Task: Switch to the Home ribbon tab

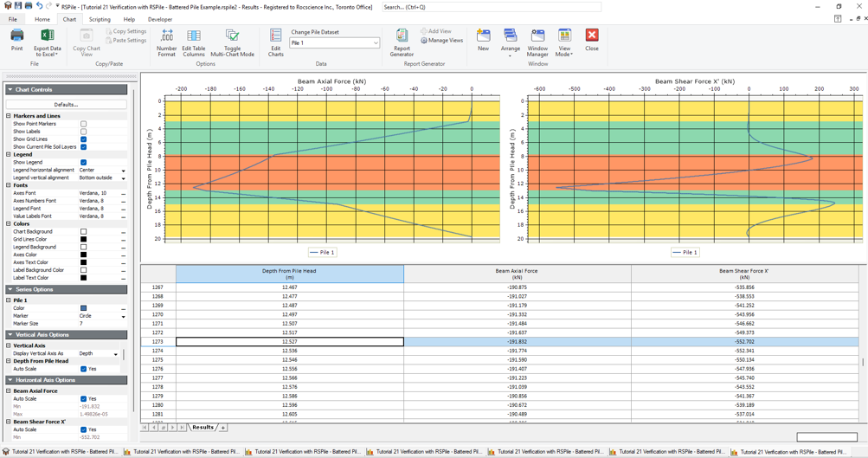Action: point(42,19)
